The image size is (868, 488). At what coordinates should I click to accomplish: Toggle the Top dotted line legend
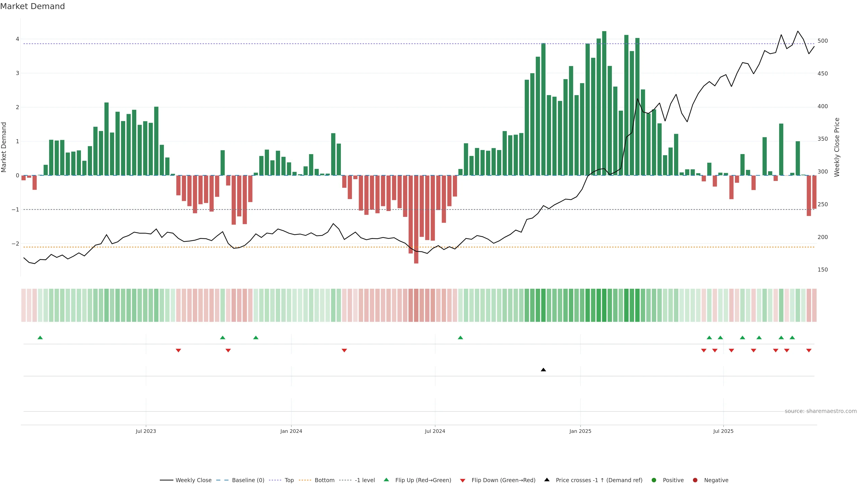tap(289, 480)
